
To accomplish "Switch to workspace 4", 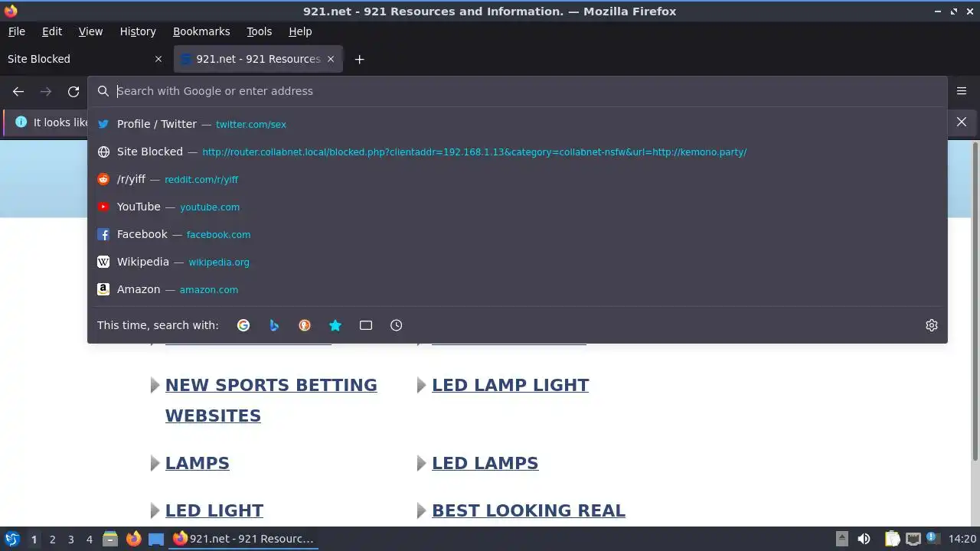I will (89, 540).
